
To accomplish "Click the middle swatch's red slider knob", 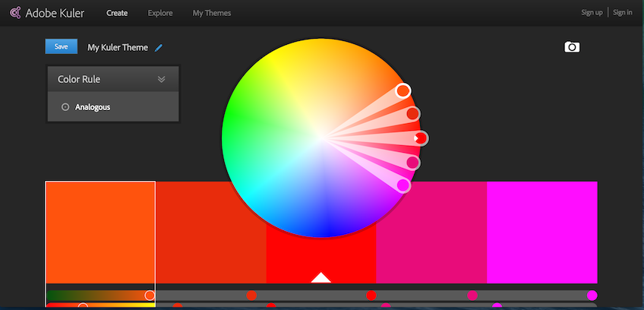I will pyautogui.click(x=371, y=296).
